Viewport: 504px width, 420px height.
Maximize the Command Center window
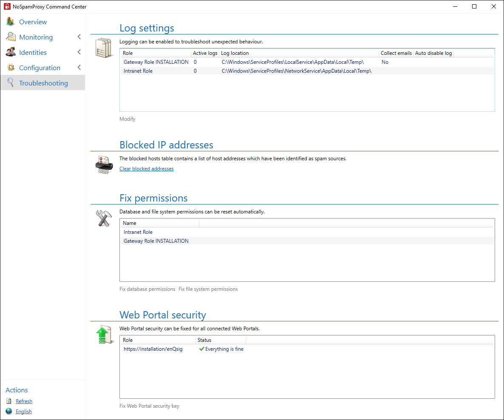474,6
